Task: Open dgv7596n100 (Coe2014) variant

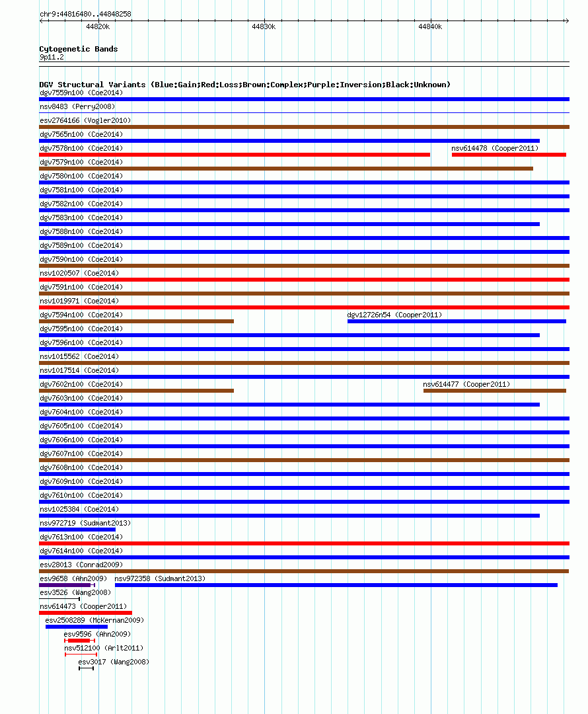Action: point(81,343)
